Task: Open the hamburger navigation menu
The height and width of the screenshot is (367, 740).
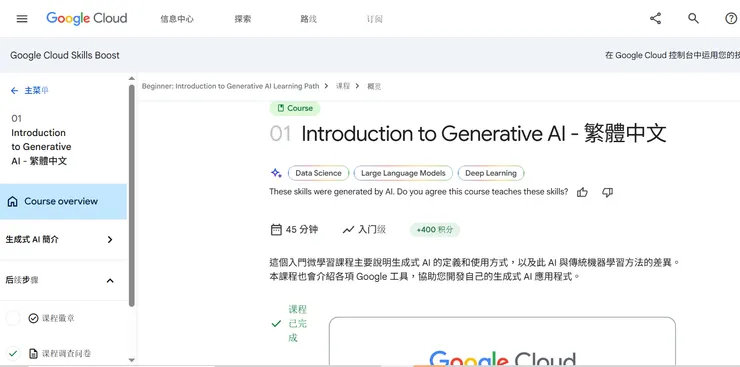Action: pyautogui.click(x=22, y=19)
